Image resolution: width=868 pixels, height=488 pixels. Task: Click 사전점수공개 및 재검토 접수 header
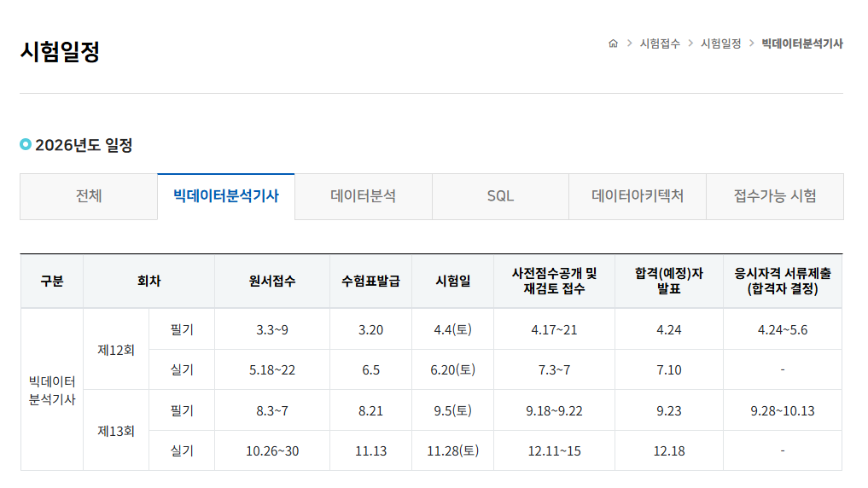554,281
